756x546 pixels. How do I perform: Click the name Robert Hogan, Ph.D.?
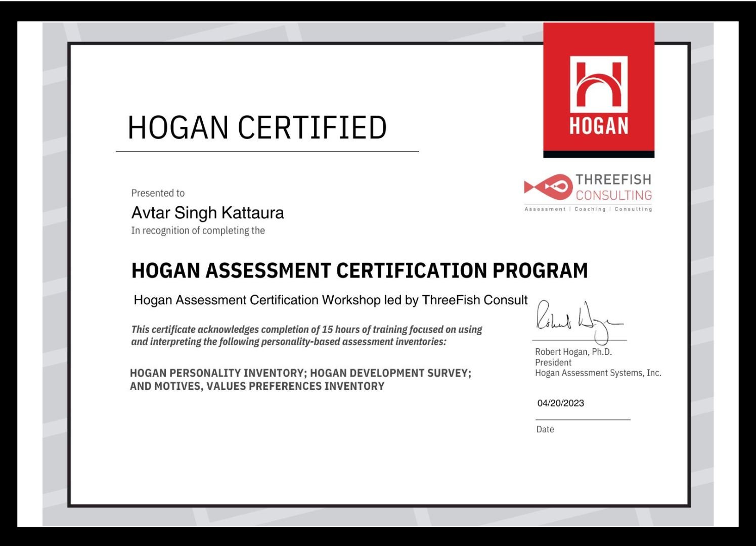pyautogui.click(x=573, y=352)
